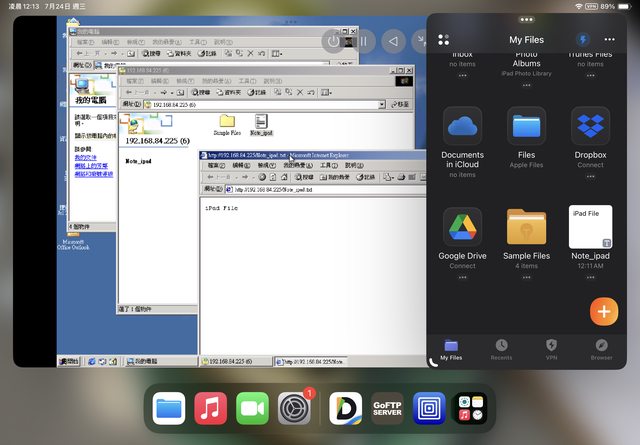Image resolution: width=640 pixels, height=445 pixels.
Task: Open Documents in iCloud folder
Action: point(462,127)
